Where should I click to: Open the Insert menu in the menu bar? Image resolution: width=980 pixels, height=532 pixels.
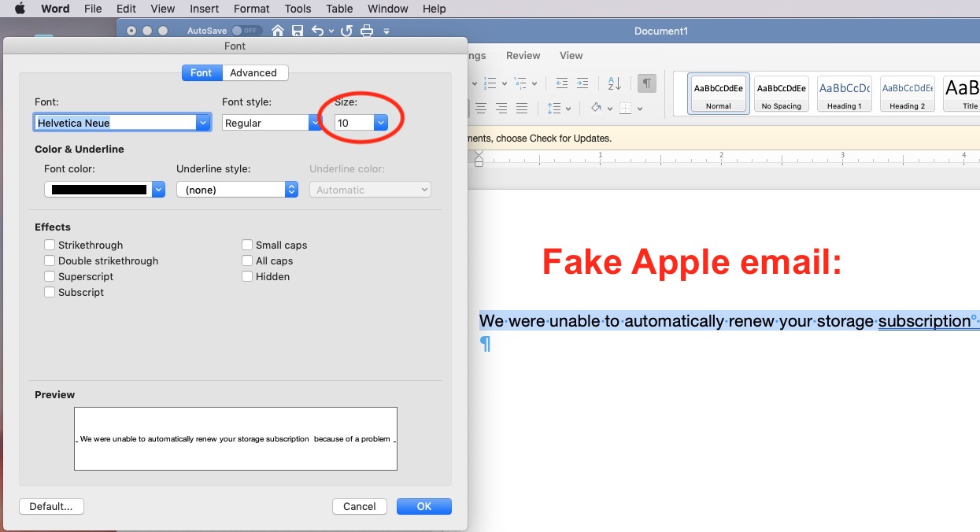[205, 9]
